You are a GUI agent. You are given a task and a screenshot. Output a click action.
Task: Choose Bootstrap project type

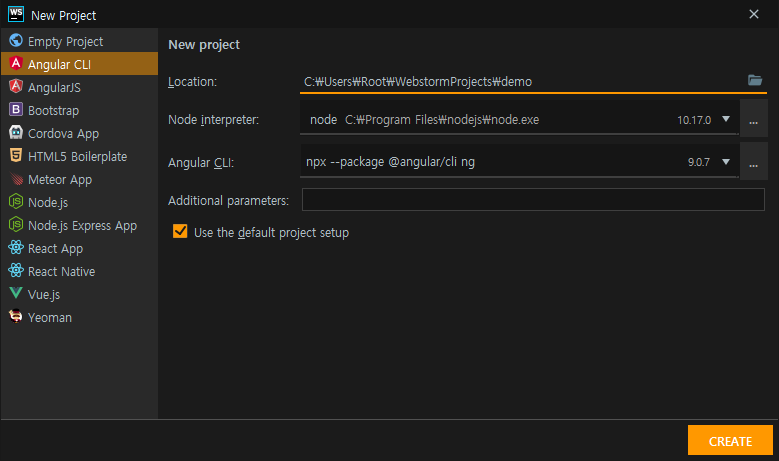point(79,110)
